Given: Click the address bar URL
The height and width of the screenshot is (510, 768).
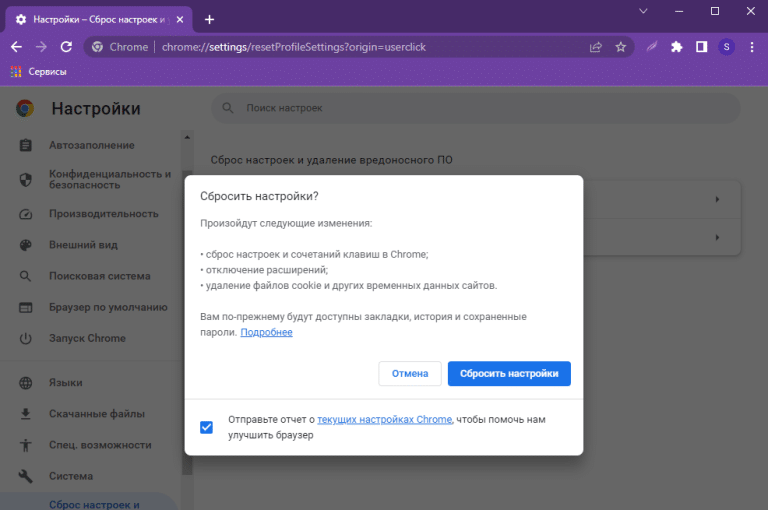Looking at the screenshot, I should coord(294,47).
